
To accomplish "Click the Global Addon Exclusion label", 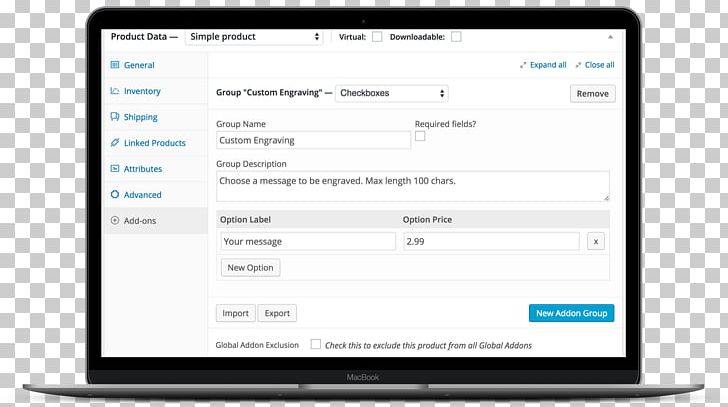I will [x=257, y=345].
